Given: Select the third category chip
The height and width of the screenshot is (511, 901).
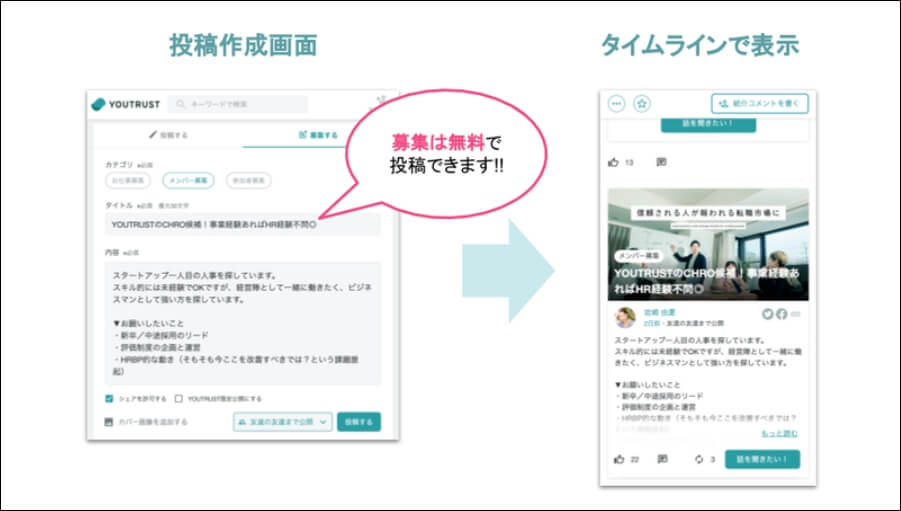Looking at the screenshot, I should click(x=248, y=180).
